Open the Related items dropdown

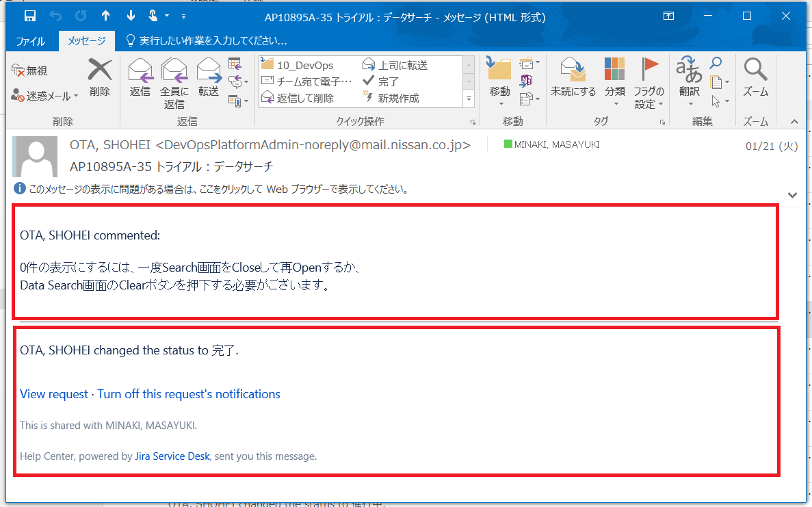click(x=719, y=82)
